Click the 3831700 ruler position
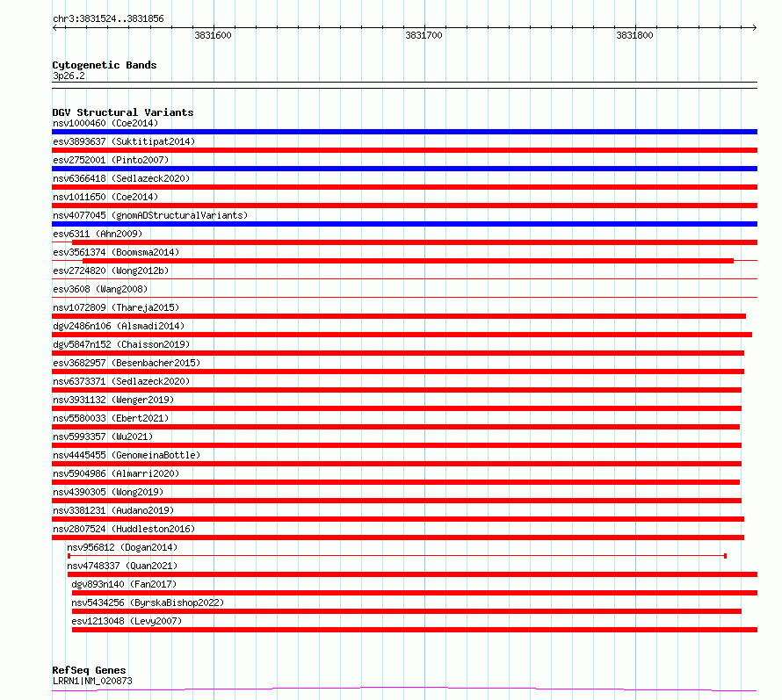The image size is (782, 700). point(424,35)
